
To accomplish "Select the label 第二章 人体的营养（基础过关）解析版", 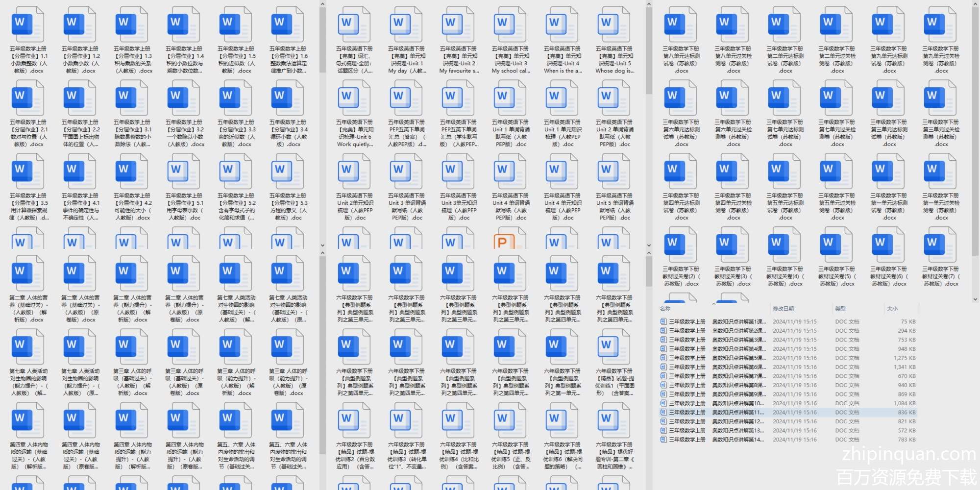I will click(28, 309).
